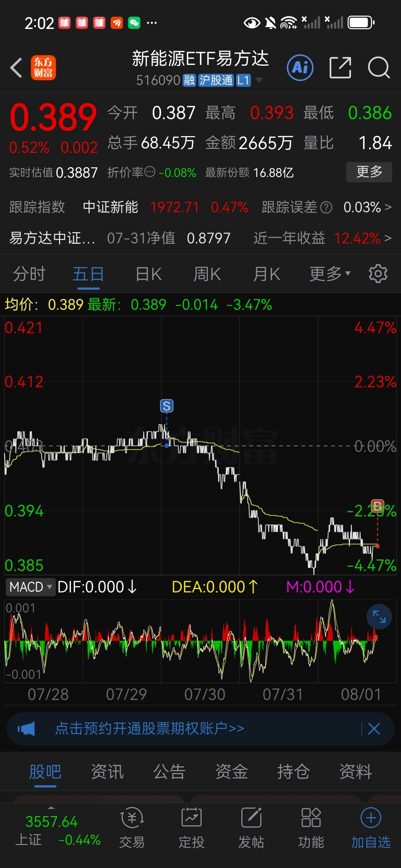The height and width of the screenshot is (868, 401).
Task: Switch to the 日K chart tab
Action: coord(149,274)
